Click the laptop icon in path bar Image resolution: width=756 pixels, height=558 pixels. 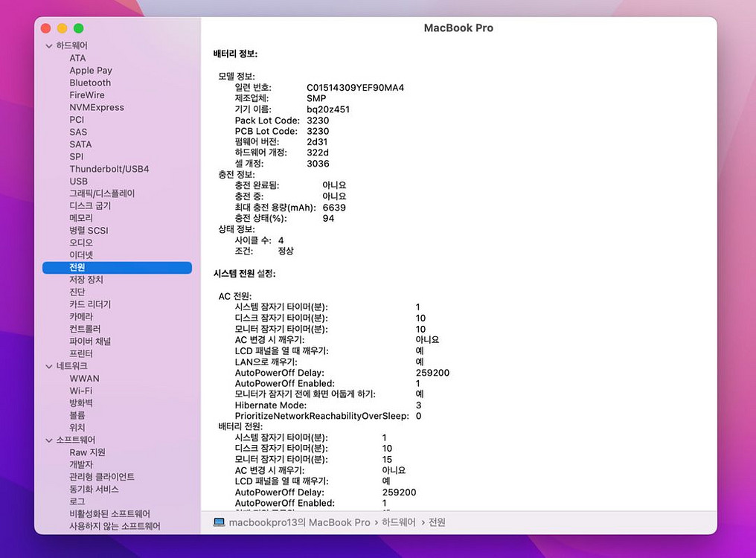[x=220, y=522]
